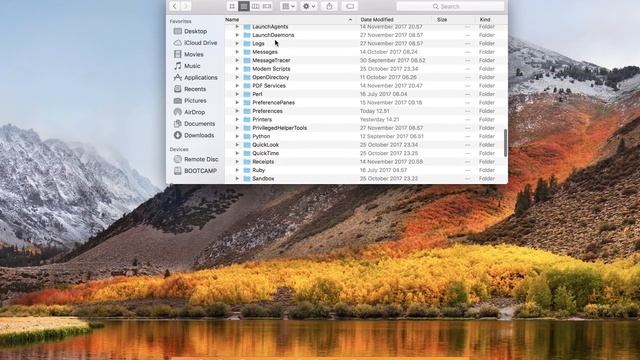Expand the PDF Services folder triangle
Image resolution: width=640 pixels, height=360 pixels.
[x=237, y=86]
